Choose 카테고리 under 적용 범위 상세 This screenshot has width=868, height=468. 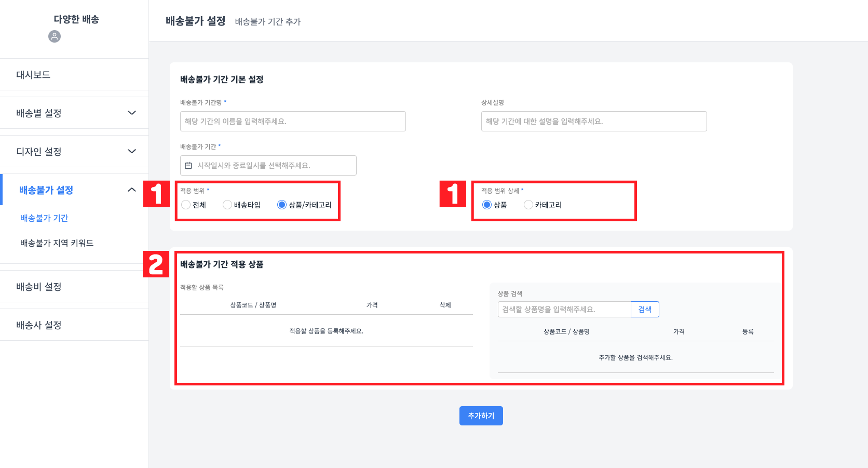point(528,205)
